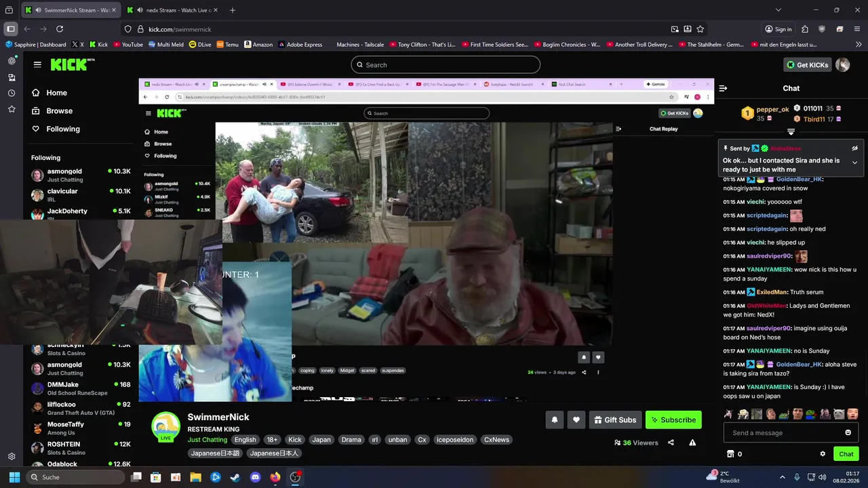Hide the pinned message with eye icon

click(854, 148)
